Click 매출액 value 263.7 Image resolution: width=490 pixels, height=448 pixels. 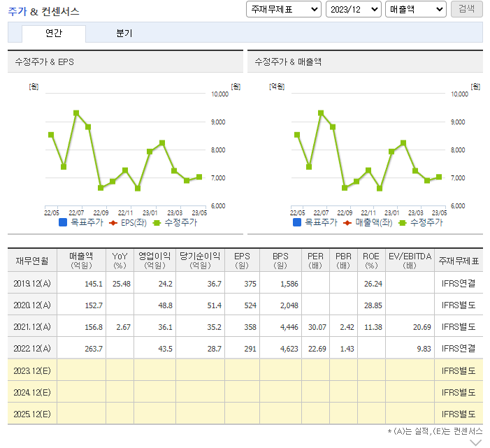coord(94,349)
